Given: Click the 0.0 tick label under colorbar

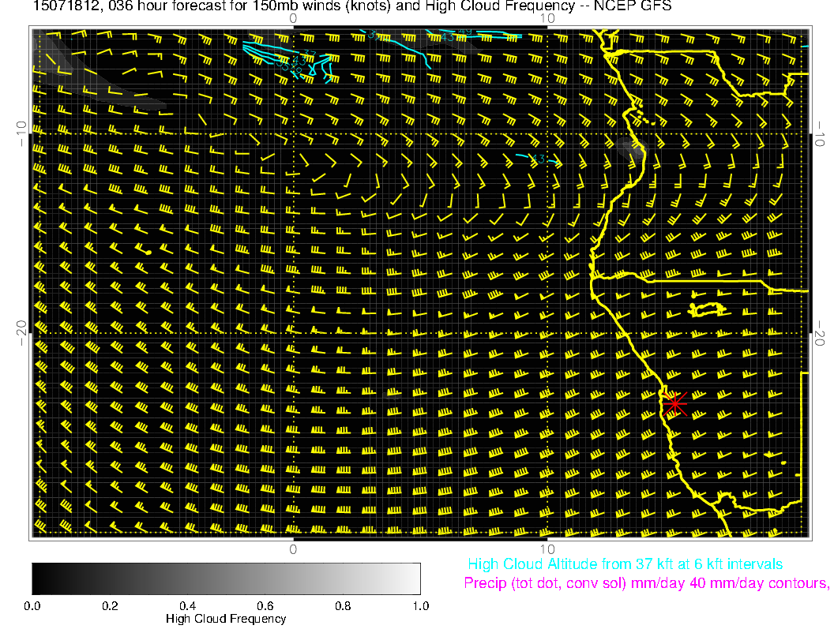Looking at the screenshot, I should click(x=32, y=606).
